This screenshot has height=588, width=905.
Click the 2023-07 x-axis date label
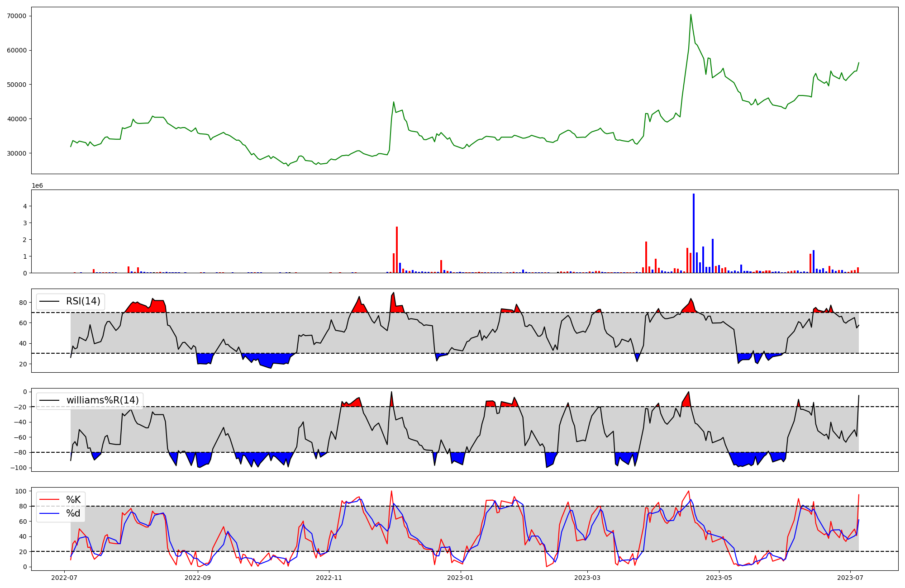coord(850,578)
